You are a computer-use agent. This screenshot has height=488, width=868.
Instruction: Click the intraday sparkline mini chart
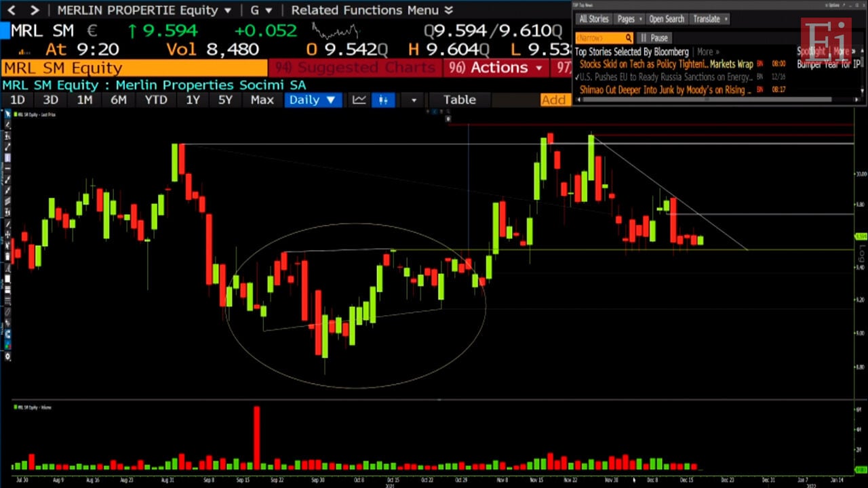tap(335, 30)
